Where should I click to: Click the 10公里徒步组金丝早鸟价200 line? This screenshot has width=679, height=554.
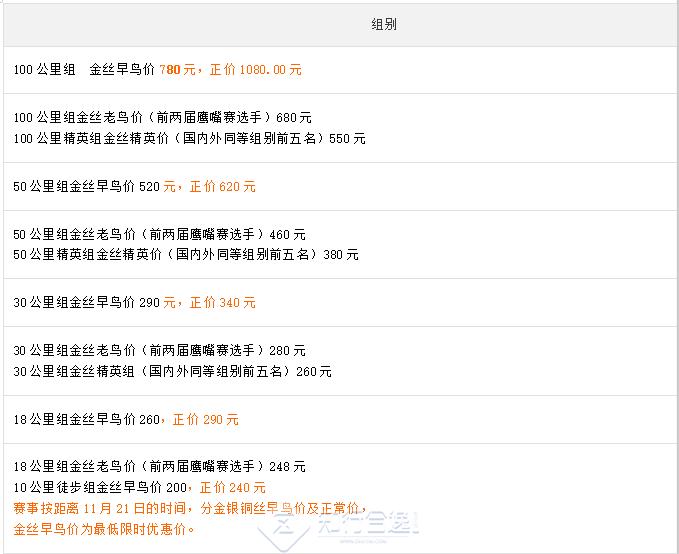tap(103, 488)
